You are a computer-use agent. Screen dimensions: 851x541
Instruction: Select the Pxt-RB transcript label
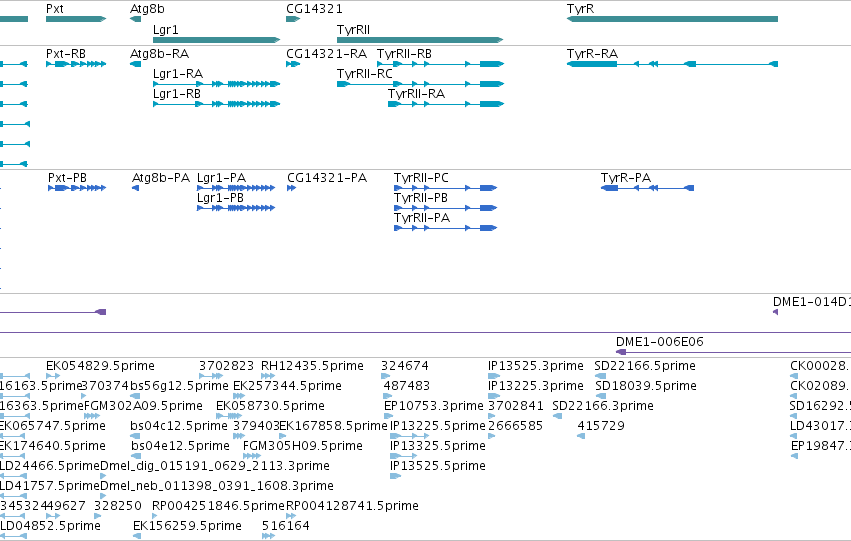click(66, 54)
